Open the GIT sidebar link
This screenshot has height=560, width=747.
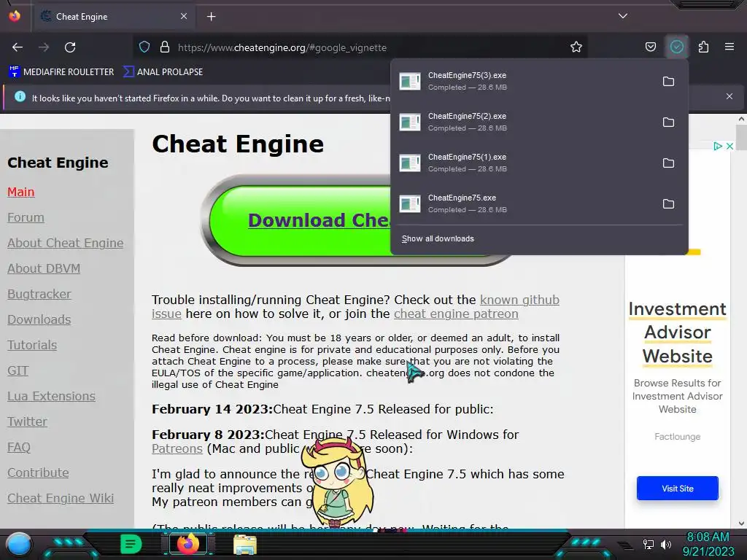click(x=18, y=370)
